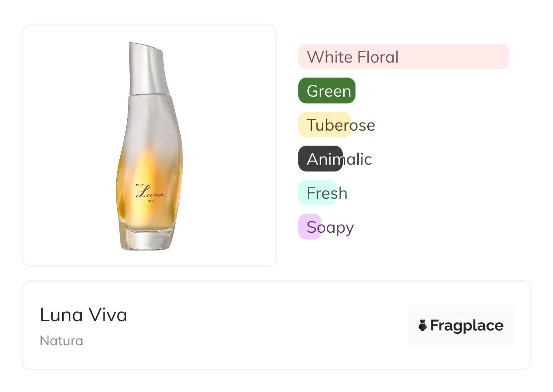Click the Fragplace perfume bottle logo icon
The width and height of the screenshot is (553, 392).
coord(423,325)
